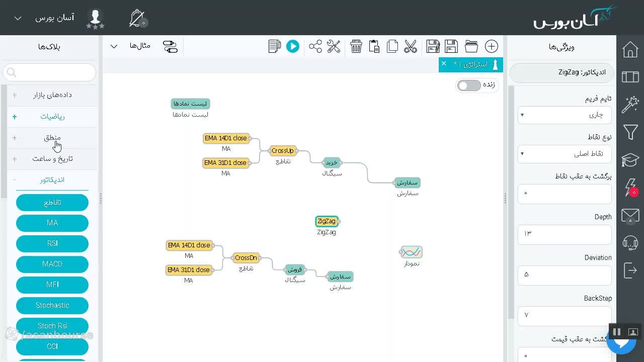Share the strategy with the share icon
The width and height of the screenshot is (644, 362).
315,47
